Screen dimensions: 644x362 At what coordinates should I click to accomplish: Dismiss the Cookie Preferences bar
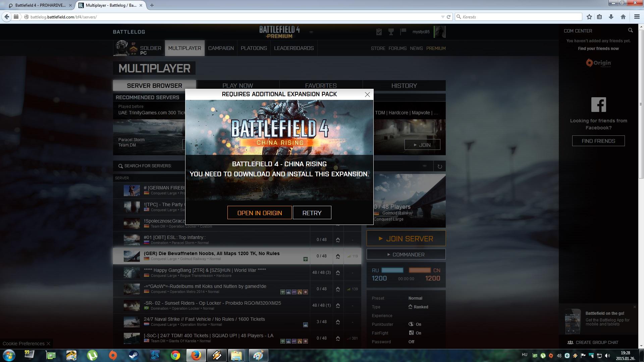tap(49, 344)
